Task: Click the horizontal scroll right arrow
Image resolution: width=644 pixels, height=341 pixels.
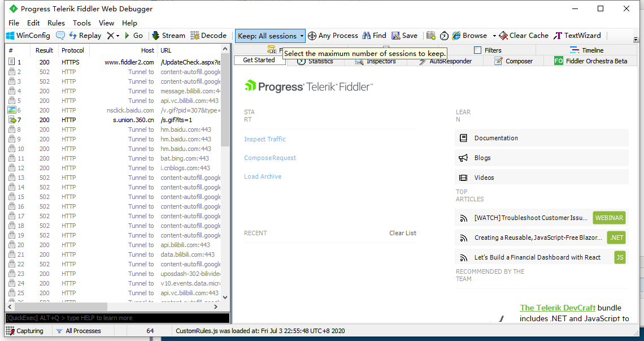Action: [216, 307]
